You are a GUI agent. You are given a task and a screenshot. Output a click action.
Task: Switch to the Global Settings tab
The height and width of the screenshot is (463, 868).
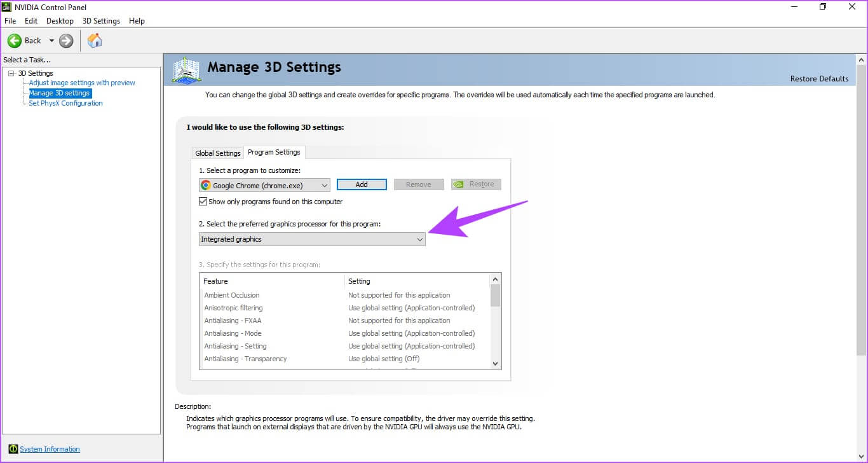pos(217,153)
